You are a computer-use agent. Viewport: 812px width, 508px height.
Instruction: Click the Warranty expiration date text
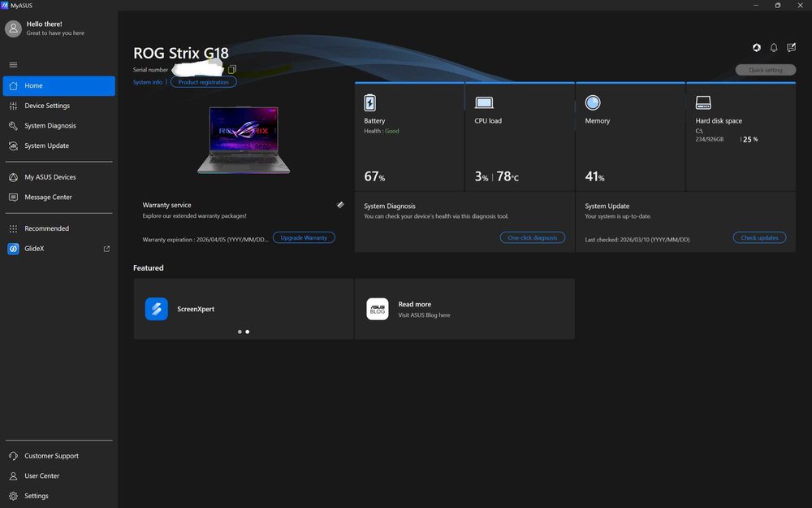pyautogui.click(x=205, y=240)
